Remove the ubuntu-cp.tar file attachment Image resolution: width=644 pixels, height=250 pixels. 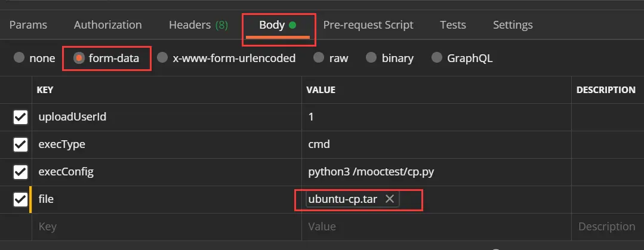point(390,199)
